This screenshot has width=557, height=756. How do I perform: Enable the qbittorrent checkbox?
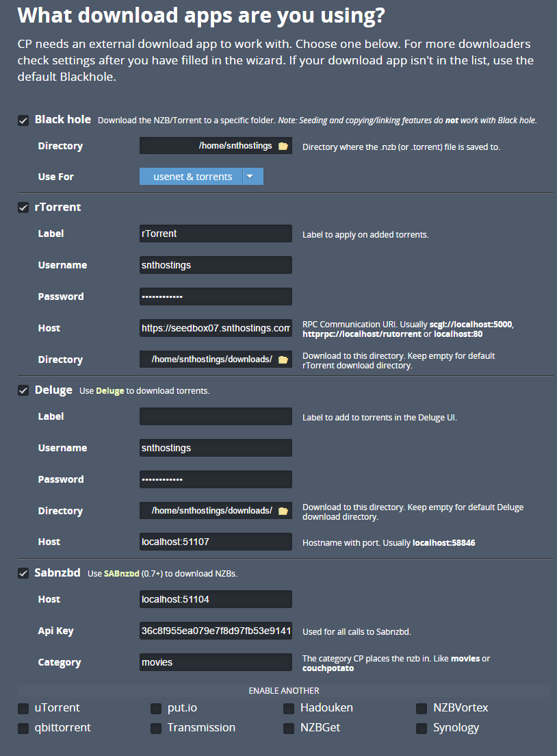(x=23, y=728)
